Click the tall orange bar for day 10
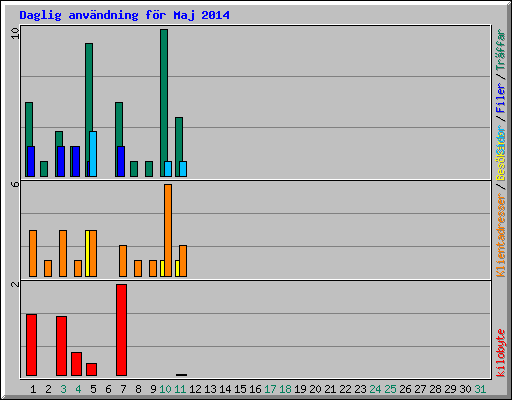This screenshot has height=400, width=512. coord(168,230)
